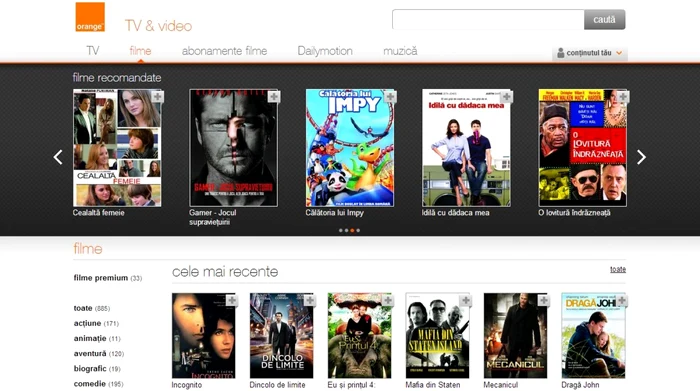Click the Cealaltă femeie title text
This screenshot has height=391, width=700.
[x=99, y=213]
